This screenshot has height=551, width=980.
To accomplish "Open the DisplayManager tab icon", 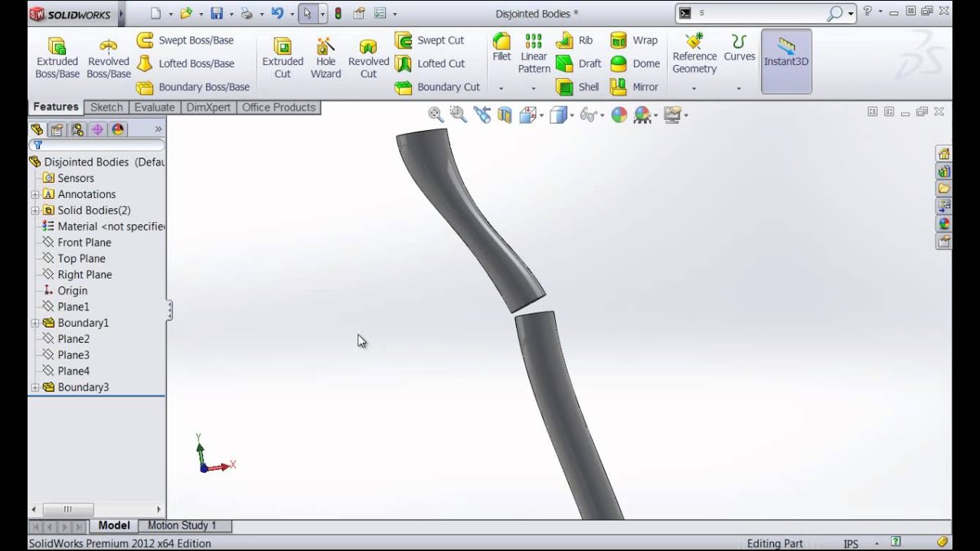I will [118, 129].
